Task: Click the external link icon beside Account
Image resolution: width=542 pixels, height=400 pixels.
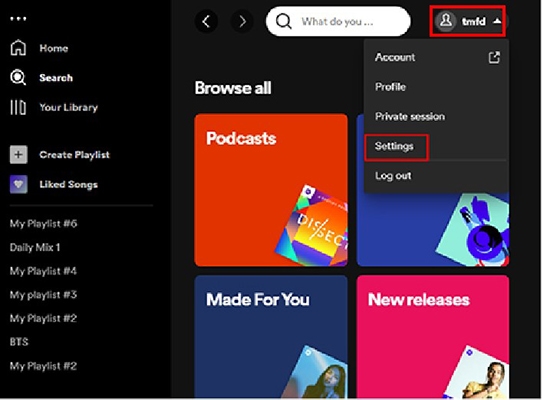Action: (x=494, y=57)
